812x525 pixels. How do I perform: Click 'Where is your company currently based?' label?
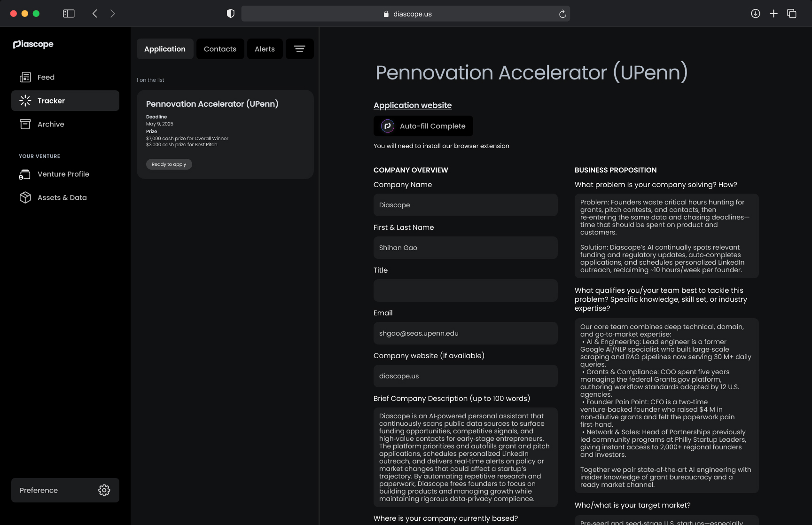(x=445, y=518)
